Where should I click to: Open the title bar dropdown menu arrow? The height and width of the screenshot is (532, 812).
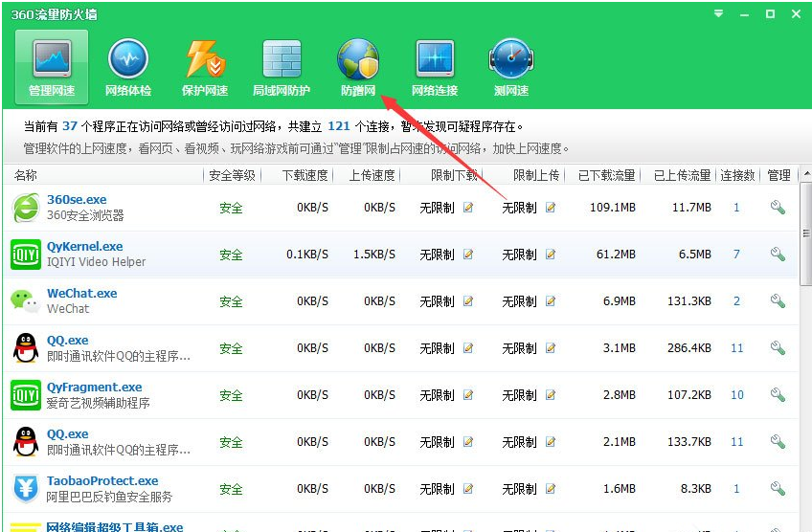(x=719, y=14)
